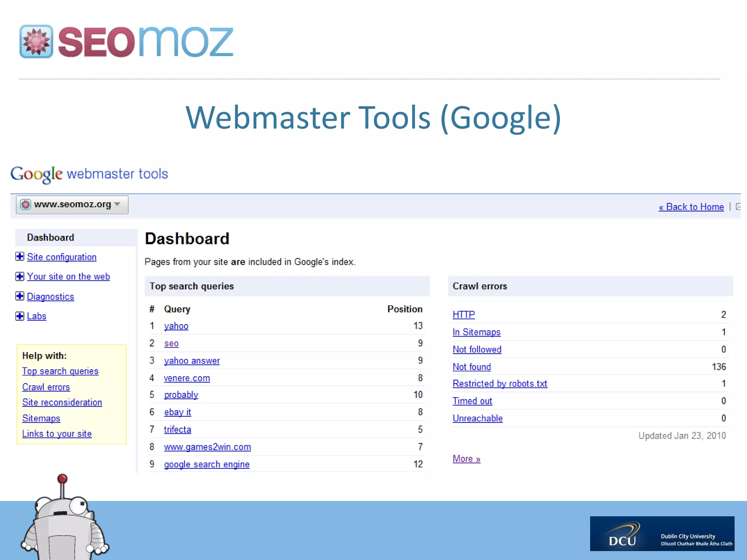Click the seo search query
This screenshot has width=747, height=560.
point(171,343)
